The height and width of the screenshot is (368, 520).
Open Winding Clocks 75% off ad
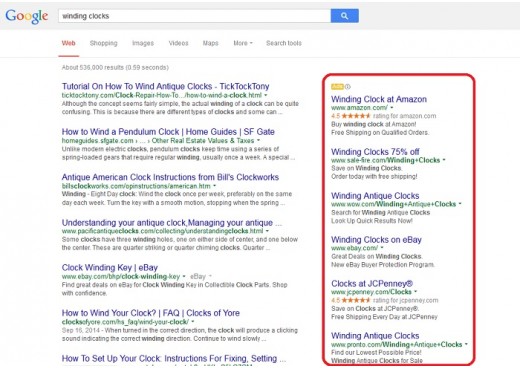pyautogui.click(x=375, y=152)
